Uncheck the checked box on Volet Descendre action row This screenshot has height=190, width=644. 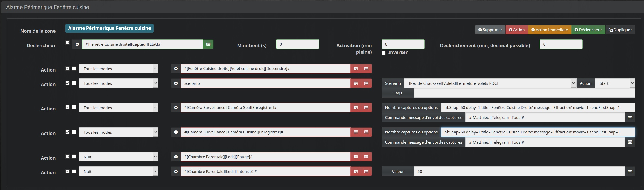coord(67,68)
